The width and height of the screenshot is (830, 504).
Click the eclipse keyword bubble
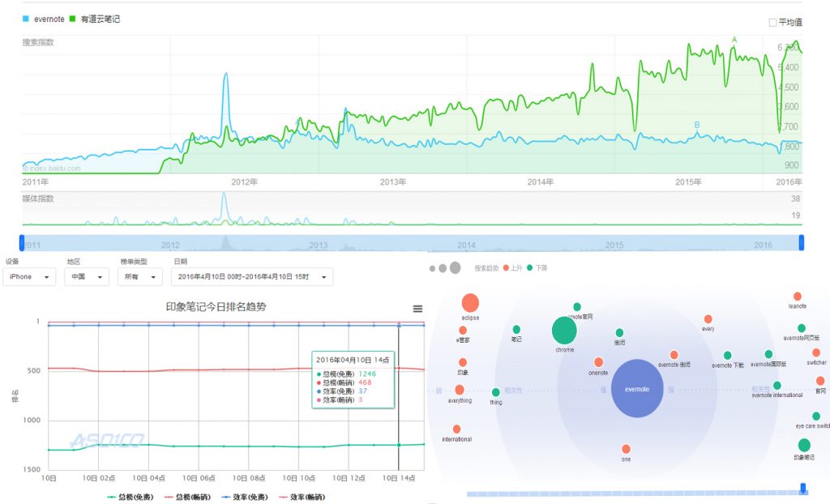click(470, 303)
